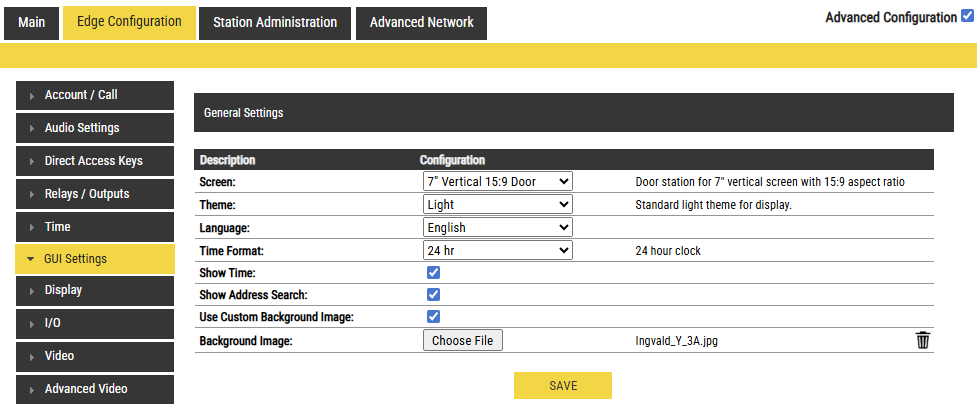Open the Advanced Video sidebar section
The width and height of the screenshot is (977, 406).
95,389
